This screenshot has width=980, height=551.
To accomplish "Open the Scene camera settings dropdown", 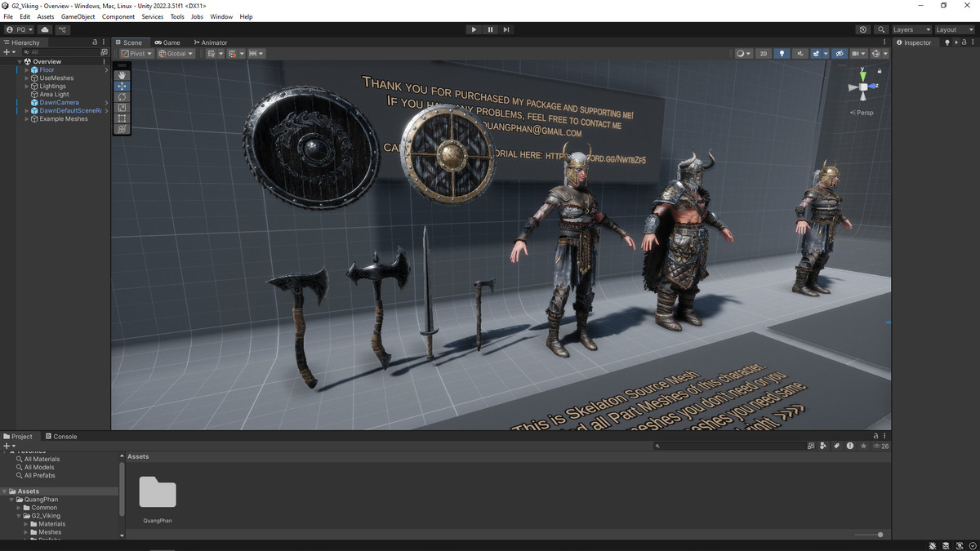I will (859, 54).
